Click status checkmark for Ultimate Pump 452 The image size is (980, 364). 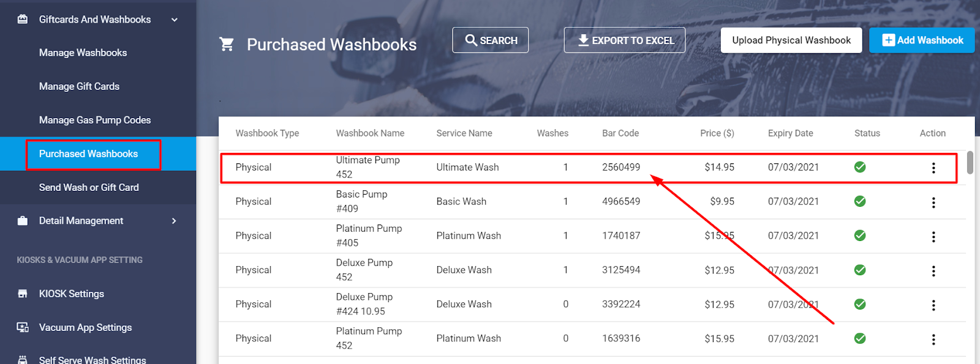pyautogui.click(x=860, y=167)
